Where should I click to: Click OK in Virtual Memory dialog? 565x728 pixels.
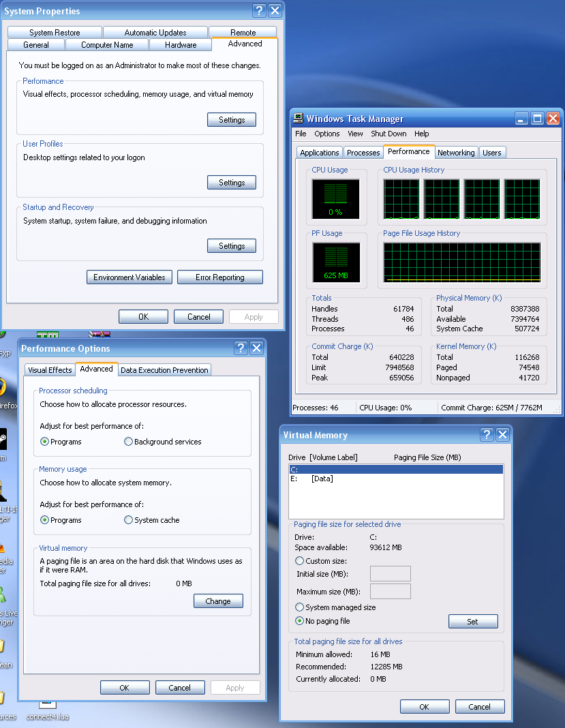tap(425, 707)
